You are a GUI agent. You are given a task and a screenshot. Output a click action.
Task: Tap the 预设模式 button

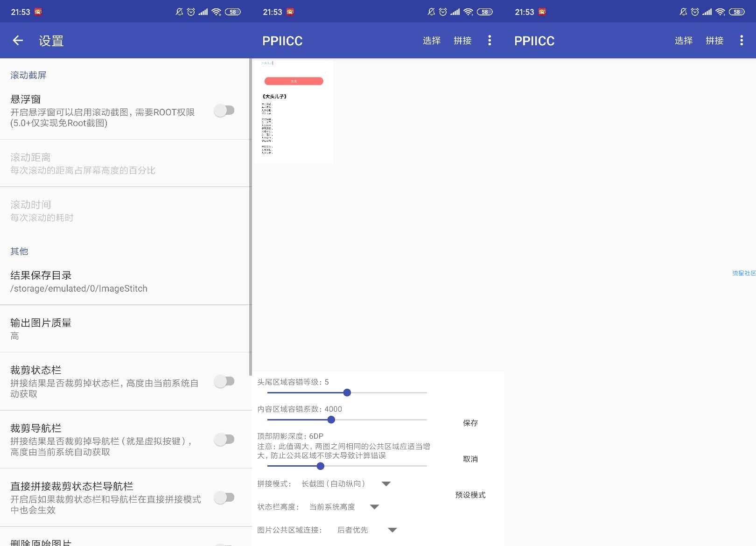coord(470,495)
